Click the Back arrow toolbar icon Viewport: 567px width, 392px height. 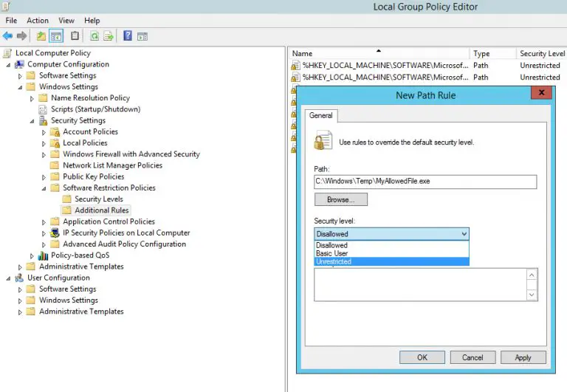(x=7, y=35)
